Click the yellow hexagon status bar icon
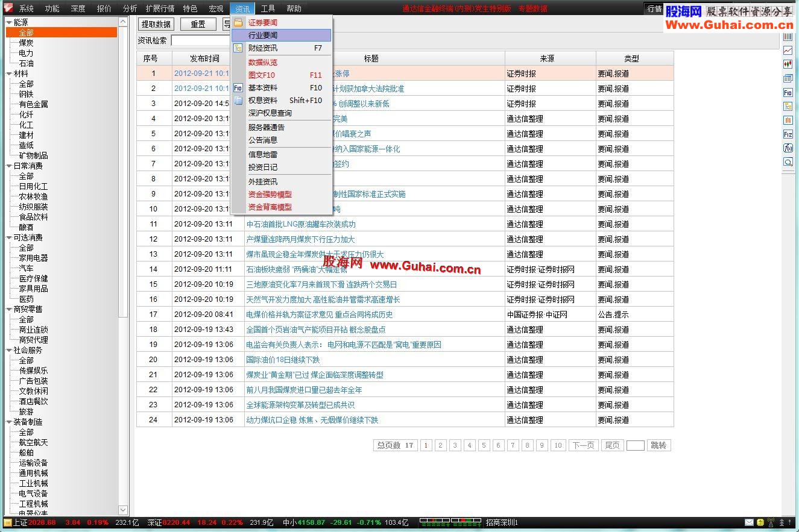Viewport: 799px width, 532px height. point(760,522)
